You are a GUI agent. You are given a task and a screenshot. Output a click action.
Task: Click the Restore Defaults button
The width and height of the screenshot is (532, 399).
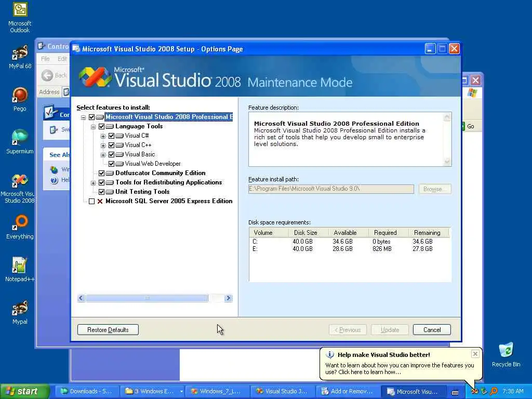(108, 330)
